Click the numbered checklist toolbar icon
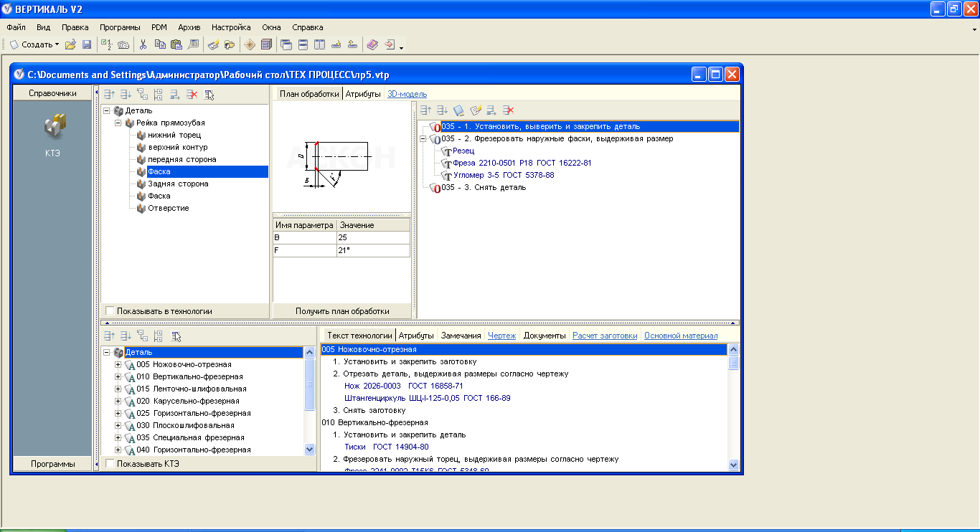This screenshot has width=980, height=532. (x=107, y=44)
